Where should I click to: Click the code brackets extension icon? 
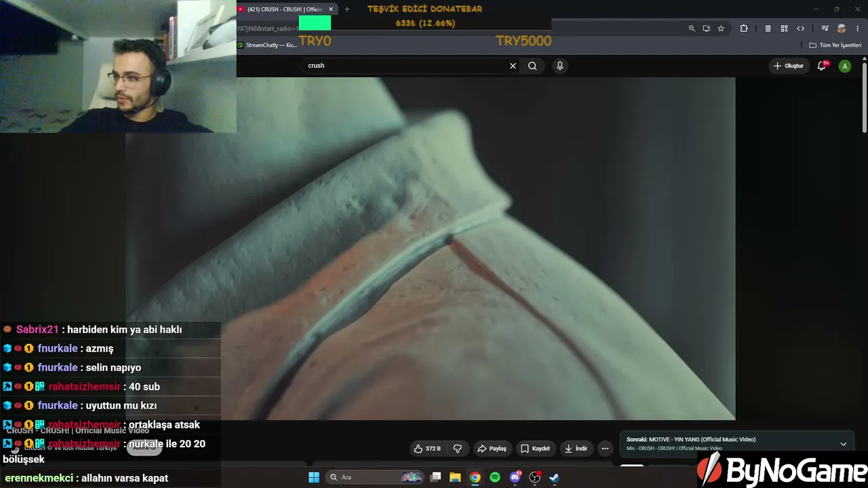point(800,28)
